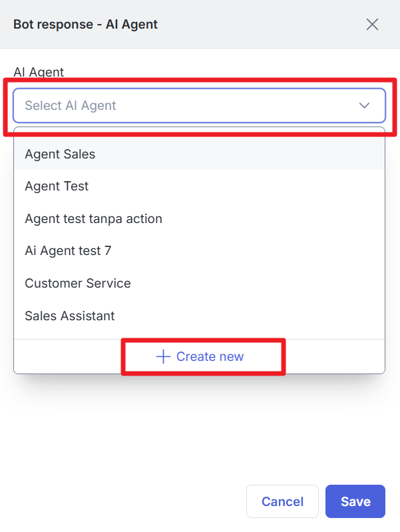The image size is (400, 532).
Task: Click the Bot response - AI Agent title
Action: [x=85, y=25]
